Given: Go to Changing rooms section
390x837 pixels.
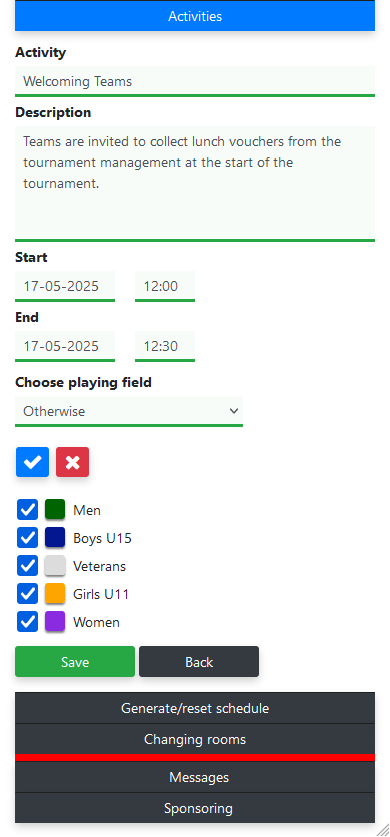Looking at the screenshot, I should [x=195, y=739].
